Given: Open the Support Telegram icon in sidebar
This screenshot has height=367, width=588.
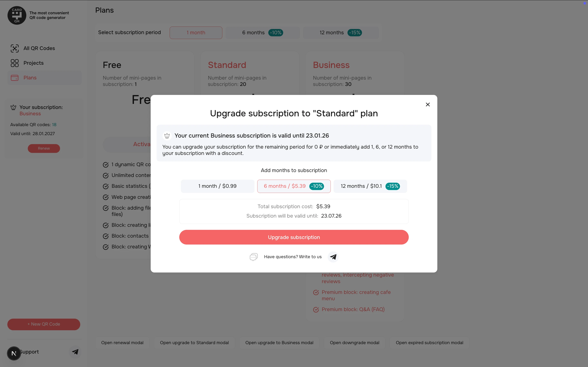Looking at the screenshot, I should pos(75,352).
